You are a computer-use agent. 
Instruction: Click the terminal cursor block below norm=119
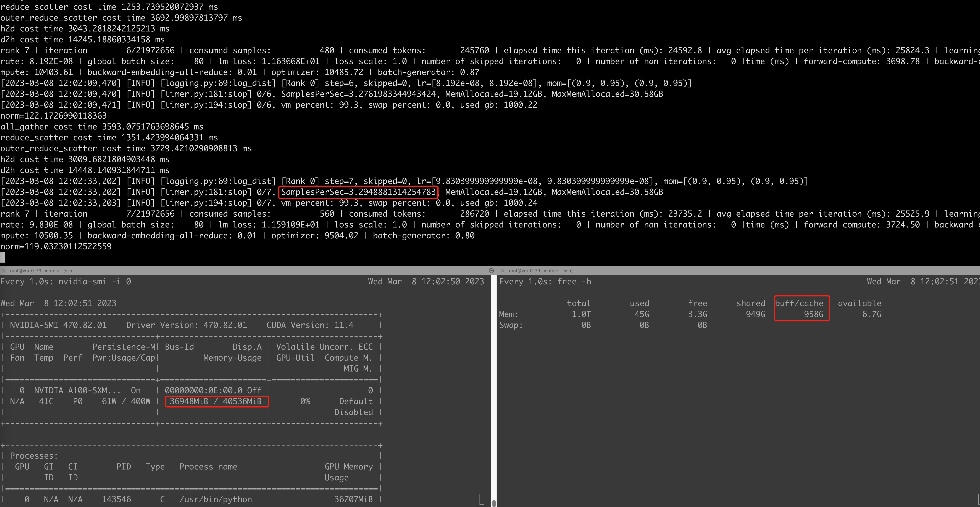tap(3, 258)
